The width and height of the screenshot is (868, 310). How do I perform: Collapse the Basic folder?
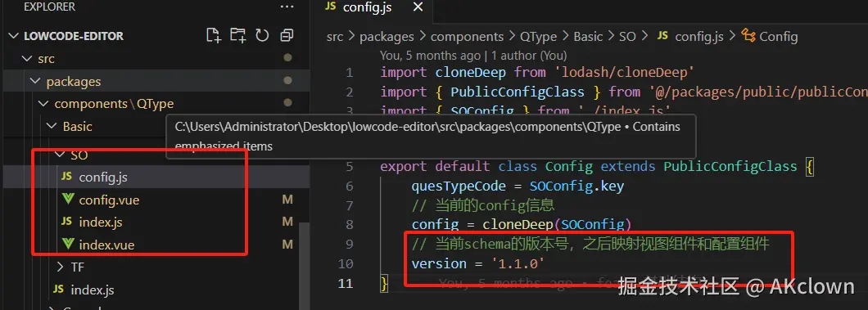tap(52, 127)
